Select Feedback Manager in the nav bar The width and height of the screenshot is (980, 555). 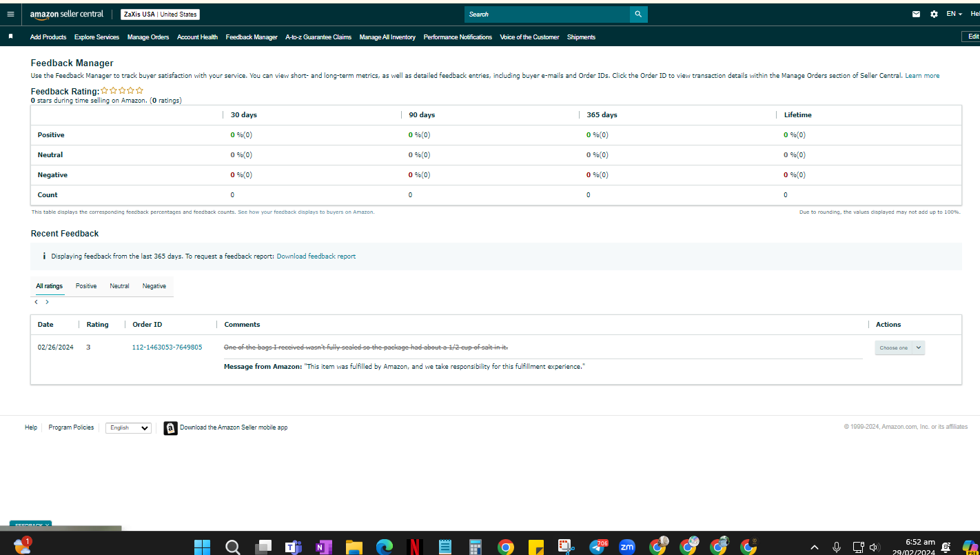(252, 37)
